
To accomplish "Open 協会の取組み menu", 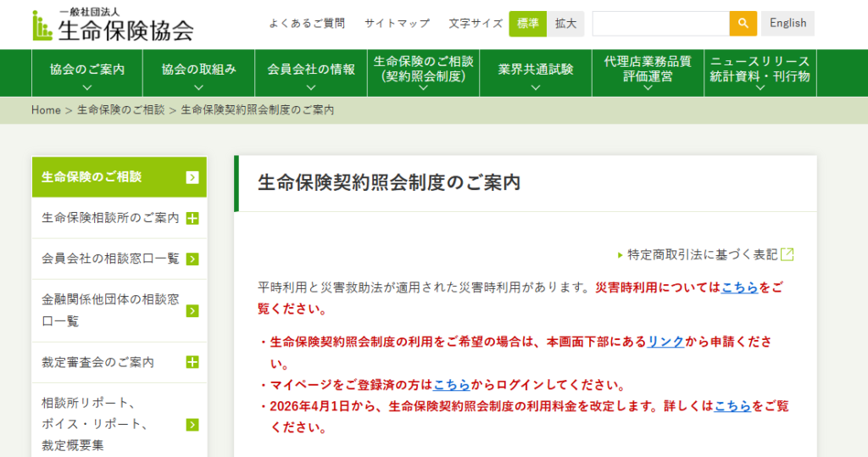I will (198, 73).
